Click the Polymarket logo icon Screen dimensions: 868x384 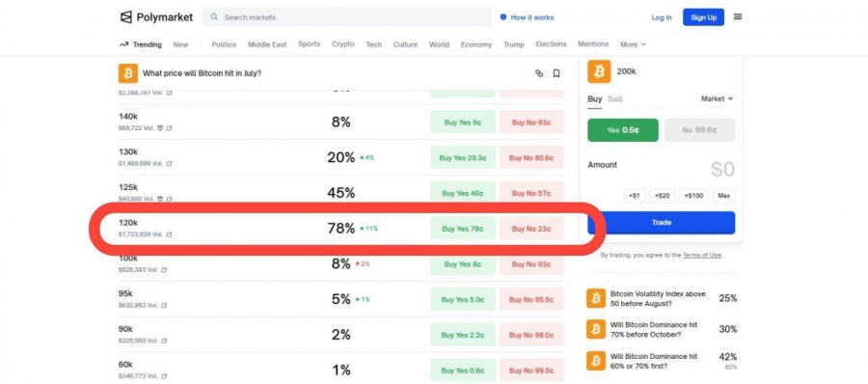point(126,17)
